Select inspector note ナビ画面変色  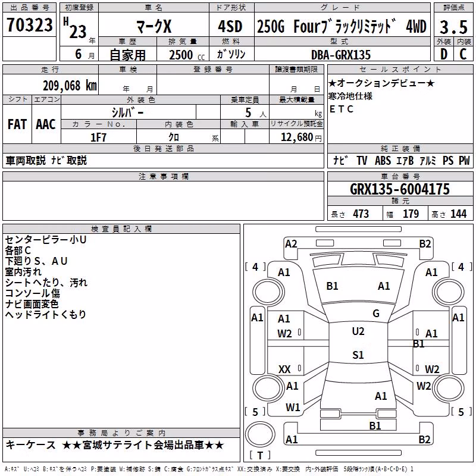tap(32, 304)
